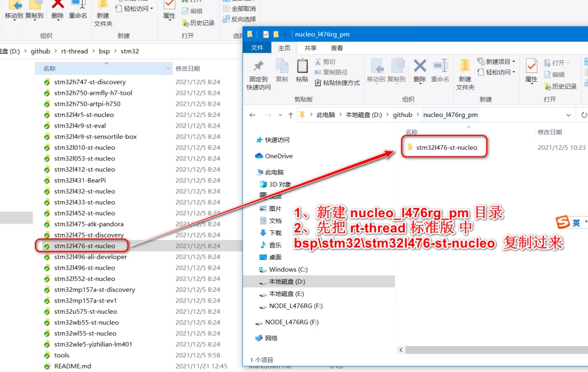Click github in front window breadcrumb

[x=403, y=115]
